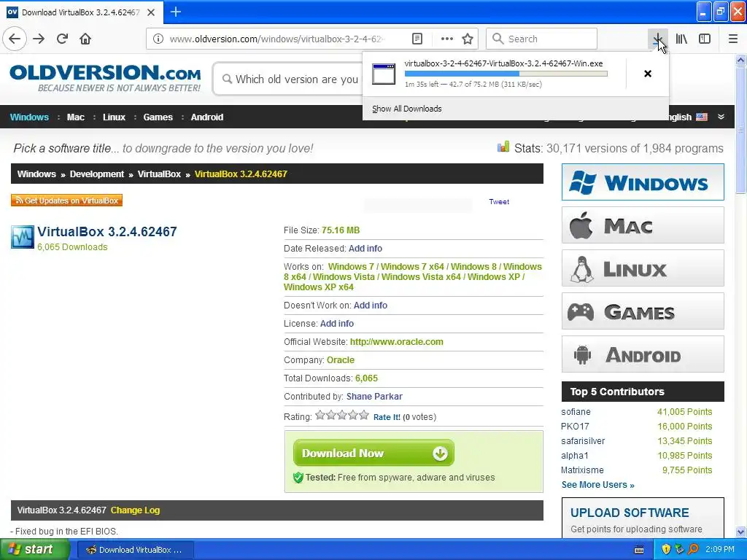The height and width of the screenshot is (560, 747).
Task: Click the green Download Now button
Action: [373, 453]
